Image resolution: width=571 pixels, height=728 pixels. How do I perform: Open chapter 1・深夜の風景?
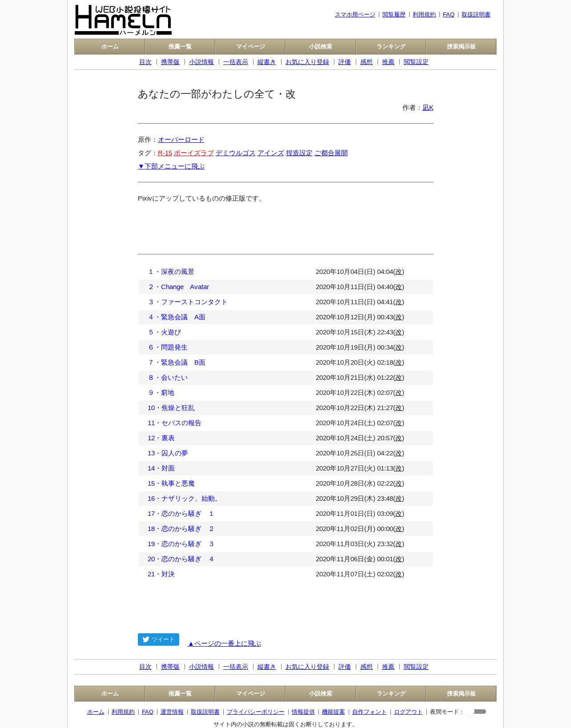pos(171,272)
